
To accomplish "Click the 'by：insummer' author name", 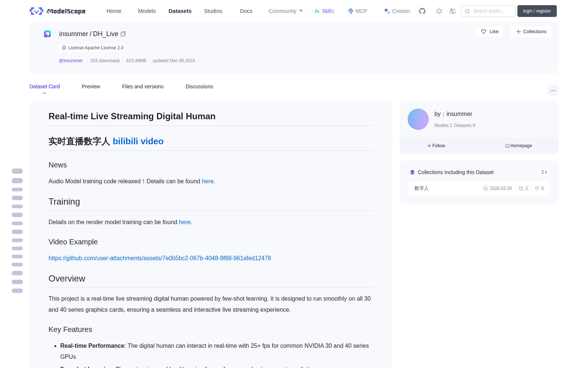I will coord(453,114).
